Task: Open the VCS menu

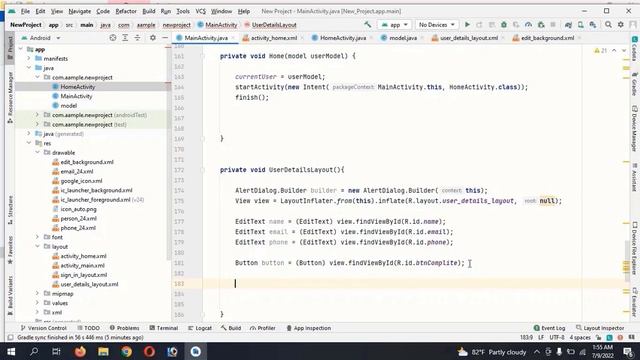Action: pyautogui.click(x=200, y=11)
